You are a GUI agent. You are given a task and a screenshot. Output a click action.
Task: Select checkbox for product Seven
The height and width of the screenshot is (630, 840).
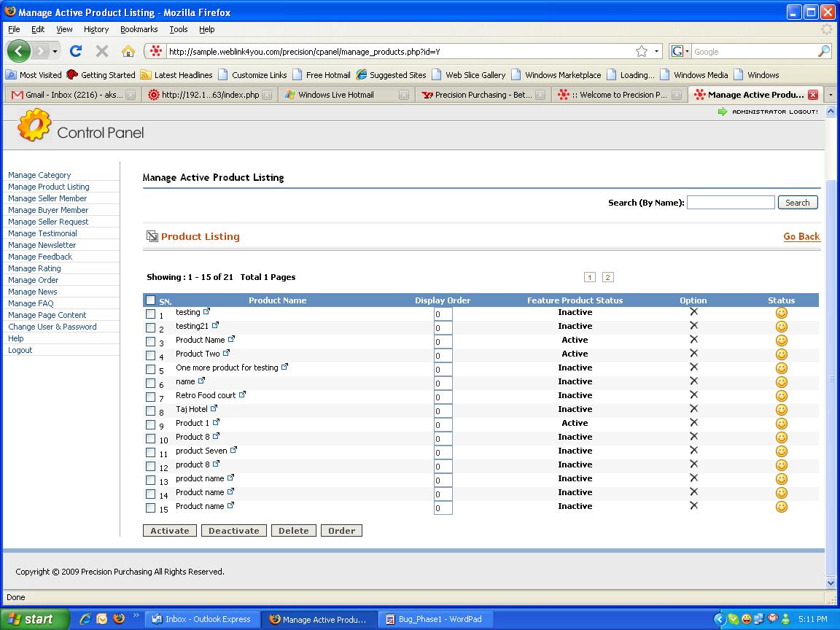[150, 453]
